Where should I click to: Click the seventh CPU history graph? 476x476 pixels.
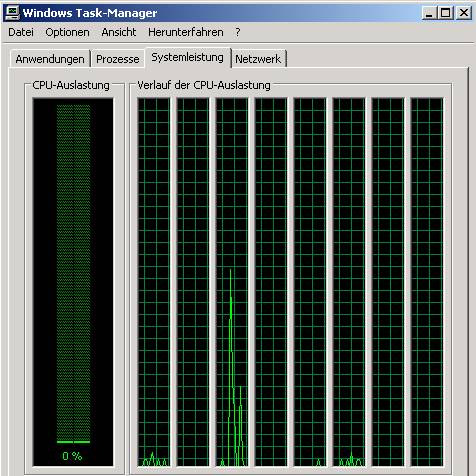(388, 282)
